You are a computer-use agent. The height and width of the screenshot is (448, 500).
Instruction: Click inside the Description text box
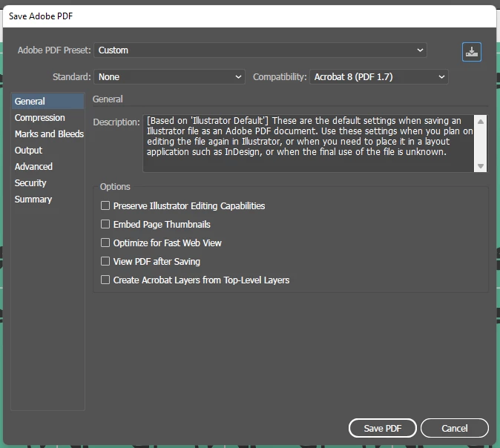(309, 143)
